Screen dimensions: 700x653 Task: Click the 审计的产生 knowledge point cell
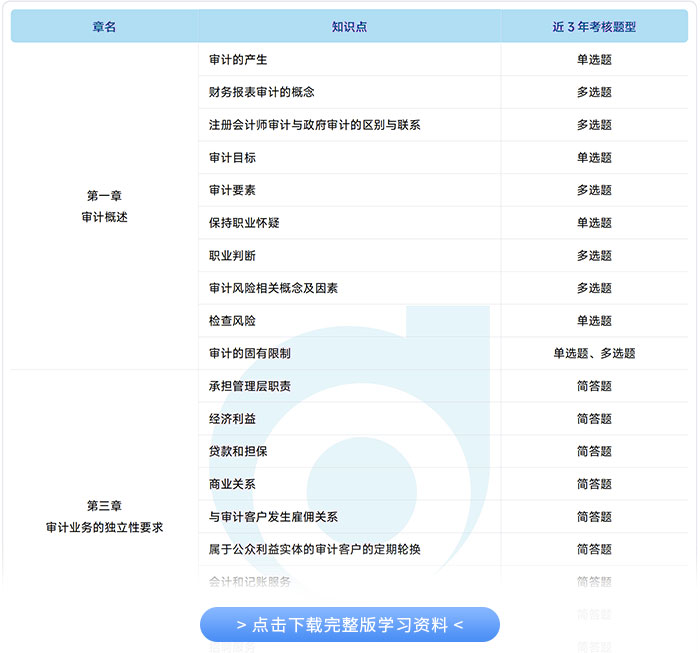[238, 60]
